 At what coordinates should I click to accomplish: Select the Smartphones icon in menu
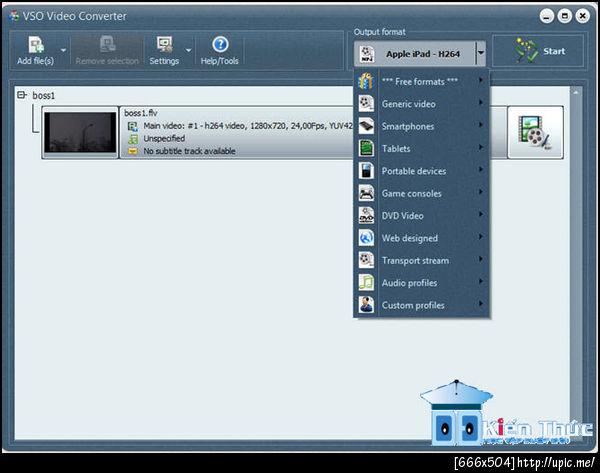coord(366,126)
